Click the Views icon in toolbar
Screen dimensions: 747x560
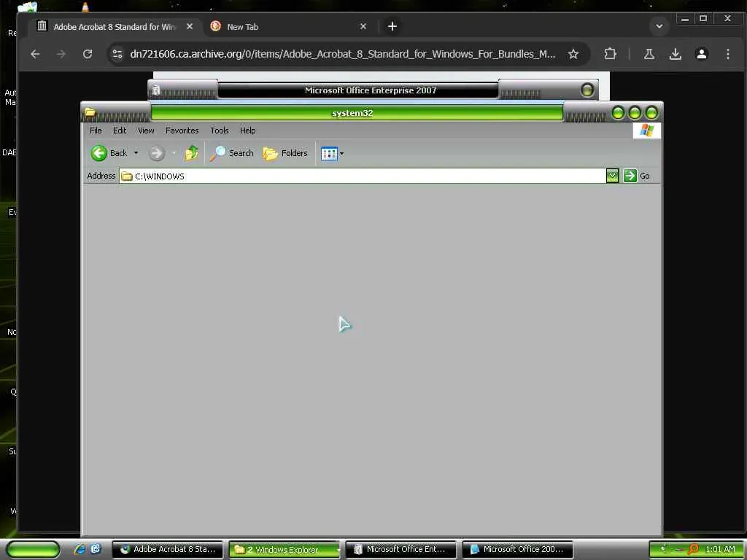tap(329, 153)
